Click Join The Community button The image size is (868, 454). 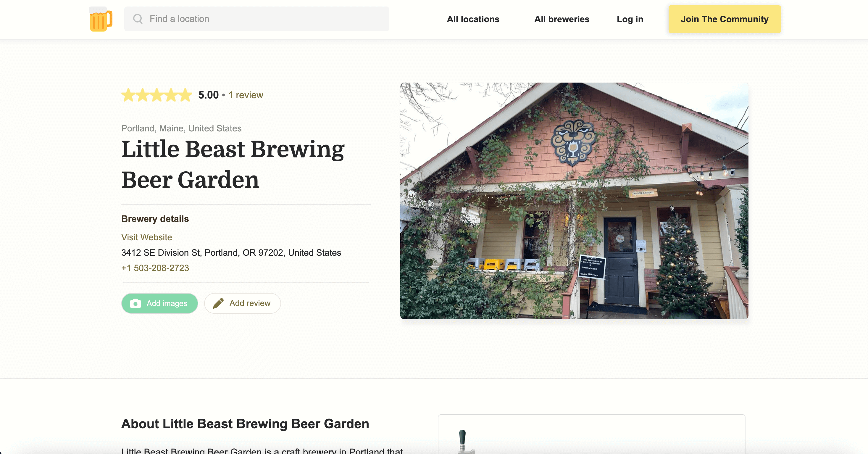pyautogui.click(x=725, y=19)
